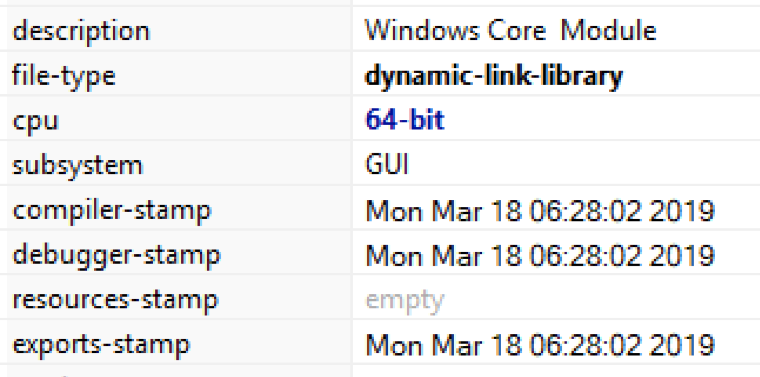
Task: Click the GUI subsystem value
Action: pos(387,165)
